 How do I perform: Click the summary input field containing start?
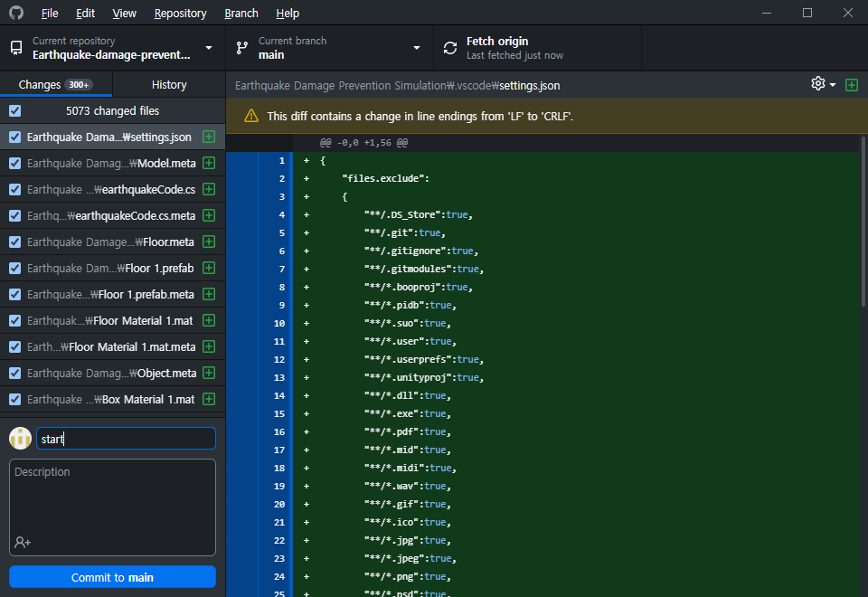coord(126,438)
